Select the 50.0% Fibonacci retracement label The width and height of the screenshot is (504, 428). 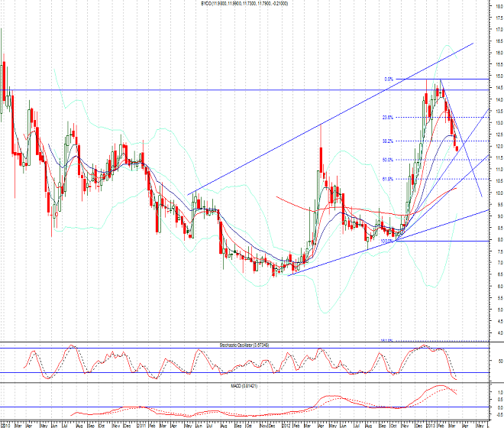click(387, 160)
